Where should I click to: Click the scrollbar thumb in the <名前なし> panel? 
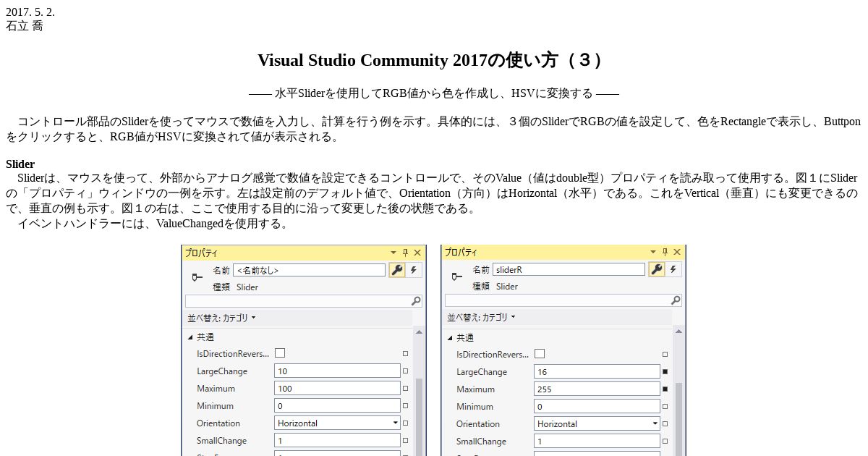(419, 416)
